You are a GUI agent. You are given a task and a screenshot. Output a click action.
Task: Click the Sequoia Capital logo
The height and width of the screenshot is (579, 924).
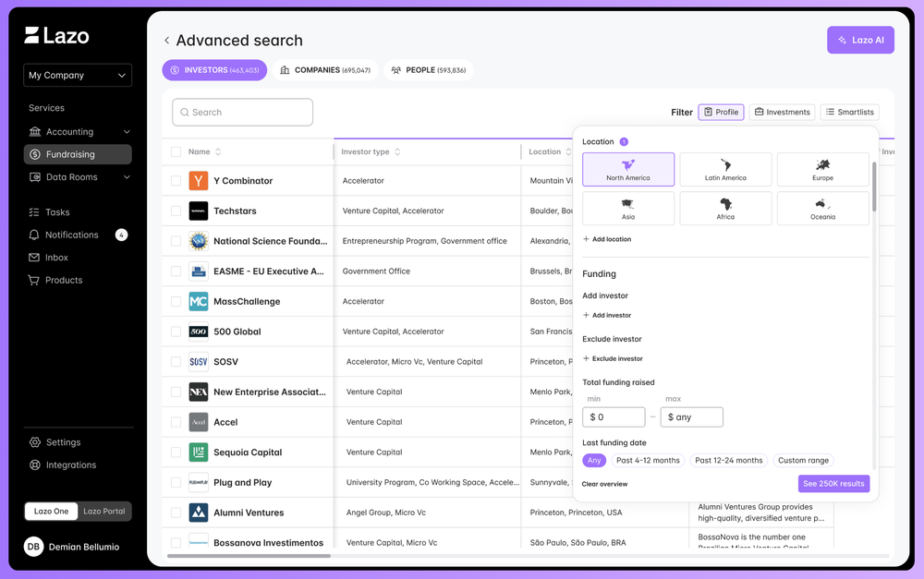[x=199, y=452]
